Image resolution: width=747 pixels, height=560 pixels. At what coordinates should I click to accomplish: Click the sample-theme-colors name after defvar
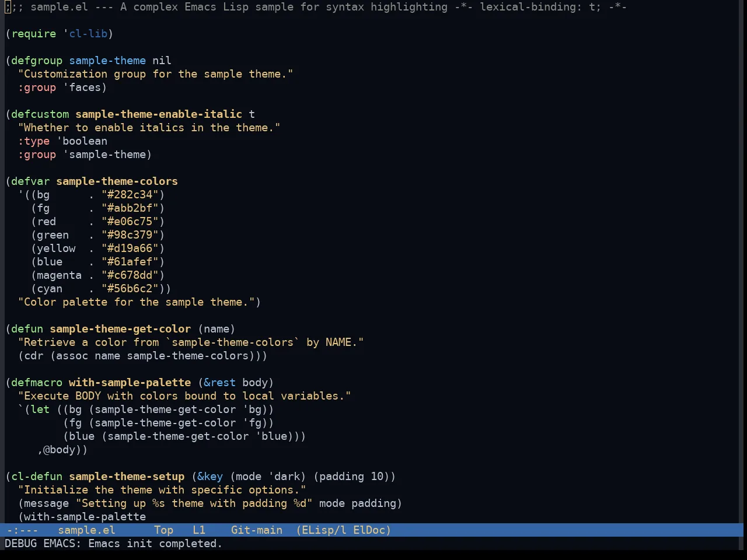[117, 181]
